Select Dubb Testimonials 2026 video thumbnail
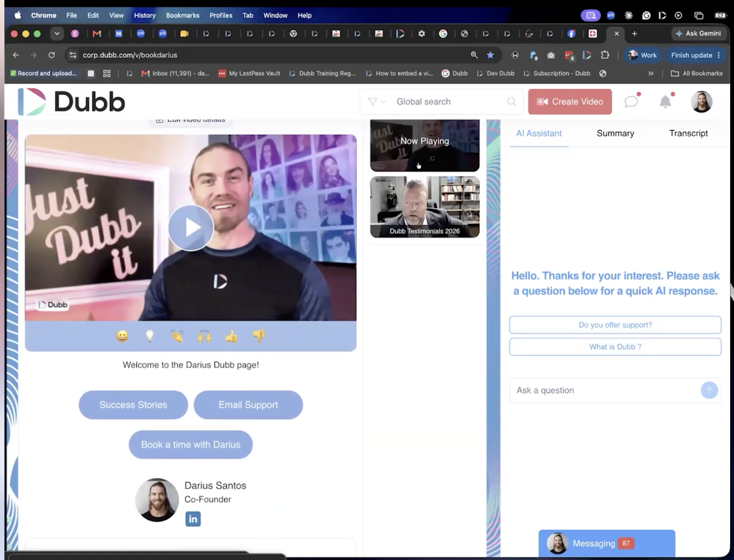This screenshot has height=560, width=734. click(x=424, y=207)
